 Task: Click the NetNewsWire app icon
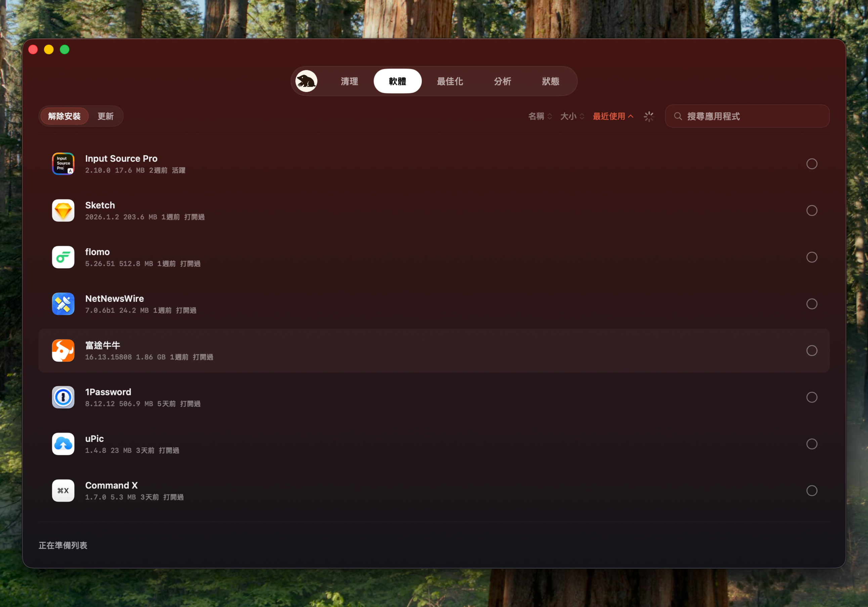pyautogui.click(x=63, y=304)
